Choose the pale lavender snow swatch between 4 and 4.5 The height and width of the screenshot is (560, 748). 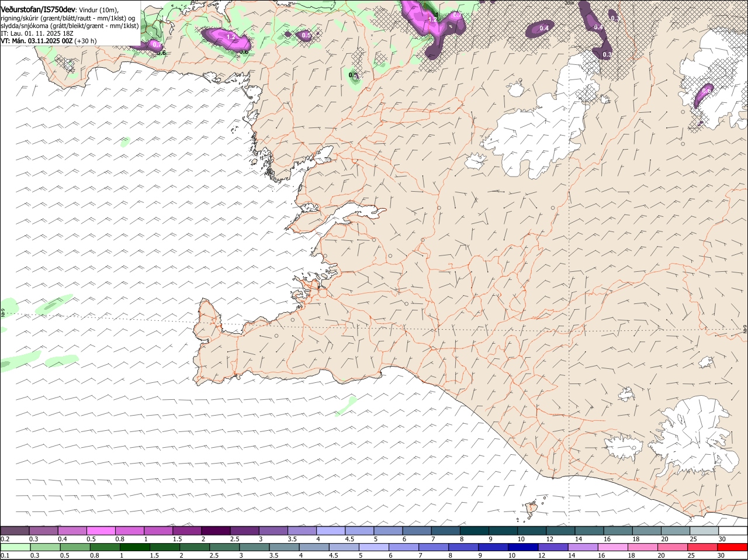tap(331, 531)
